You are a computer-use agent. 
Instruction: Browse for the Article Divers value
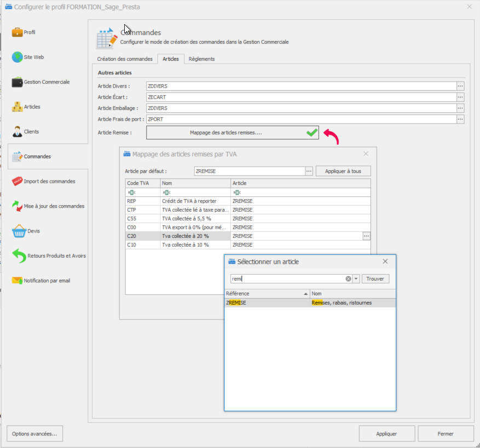click(x=460, y=86)
